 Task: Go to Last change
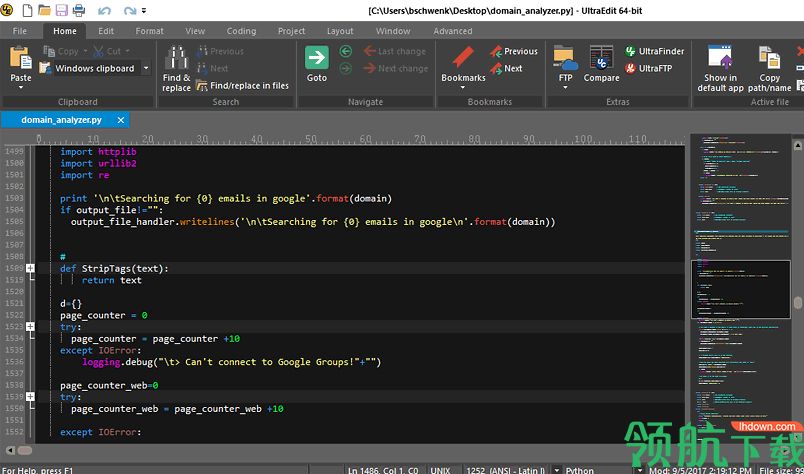tap(395, 51)
